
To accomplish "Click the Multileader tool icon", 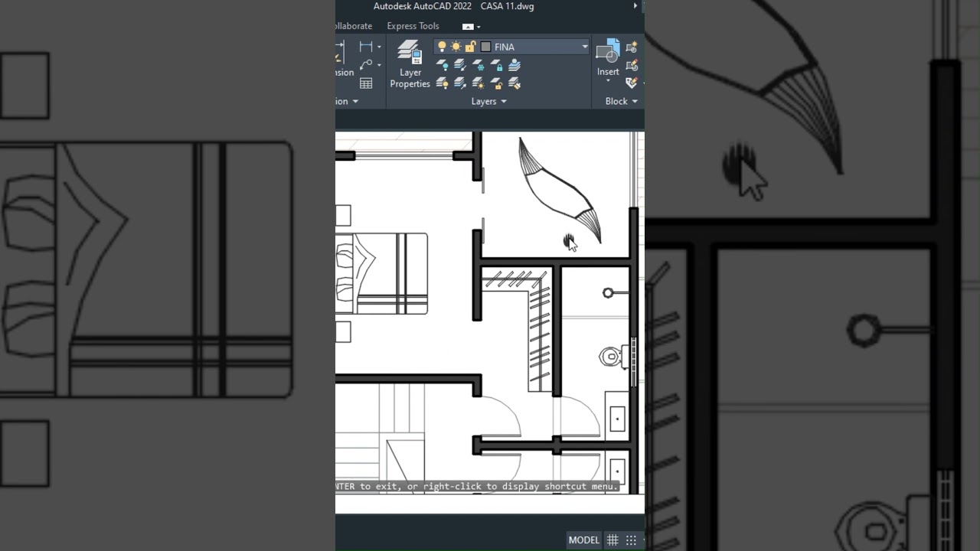I will click(x=366, y=65).
